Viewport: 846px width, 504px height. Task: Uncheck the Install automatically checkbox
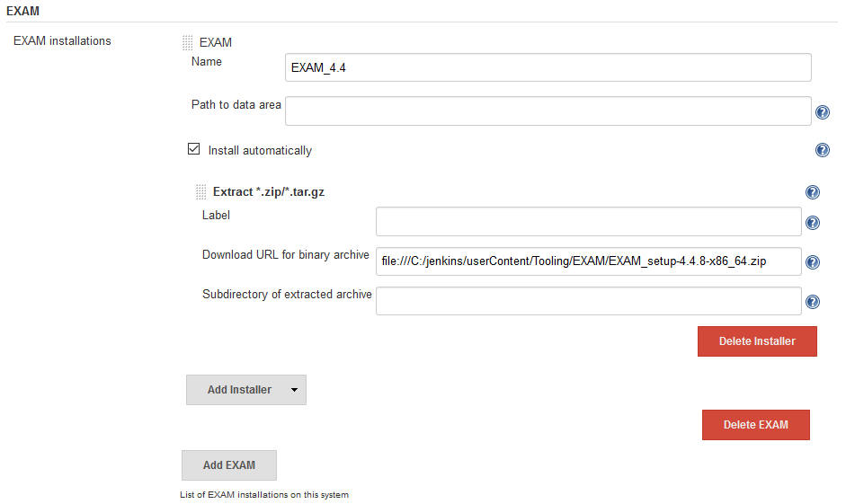[x=193, y=149]
